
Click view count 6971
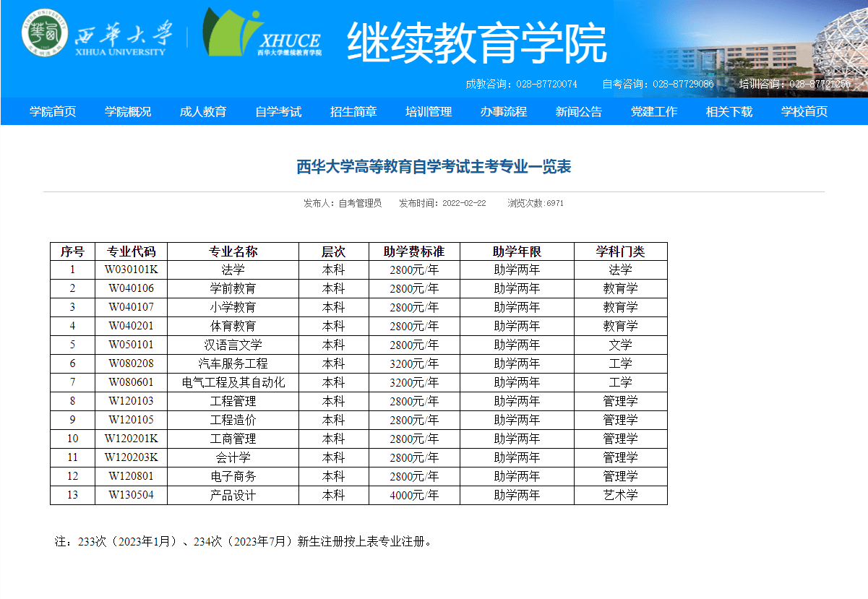(x=555, y=203)
